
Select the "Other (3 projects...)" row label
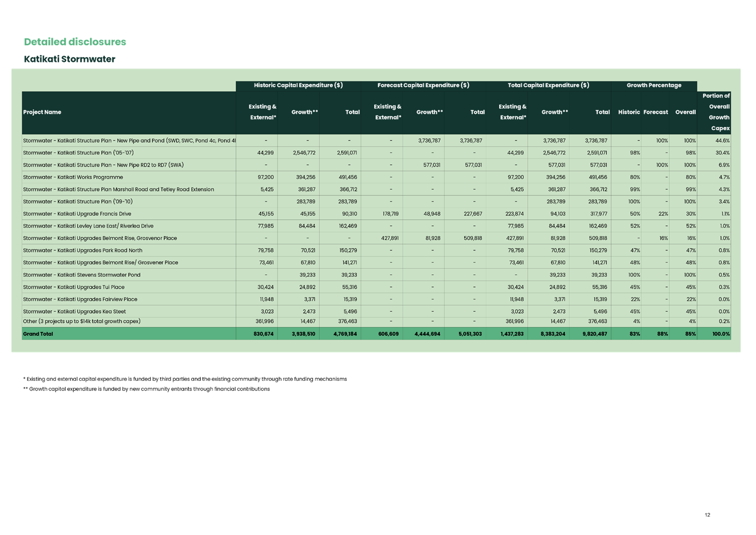pyautogui.click(x=81, y=321)
